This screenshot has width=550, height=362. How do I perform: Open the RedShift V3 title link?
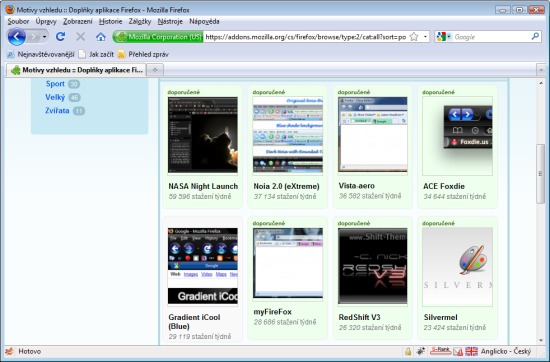(x=360, y=317)
